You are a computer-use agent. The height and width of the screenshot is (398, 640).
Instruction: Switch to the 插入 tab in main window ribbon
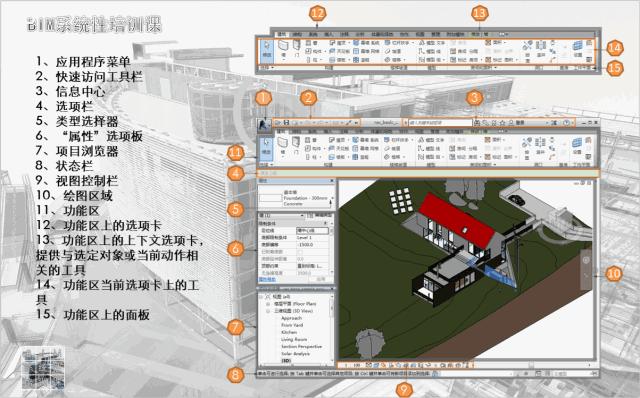[x=329, y=131]
